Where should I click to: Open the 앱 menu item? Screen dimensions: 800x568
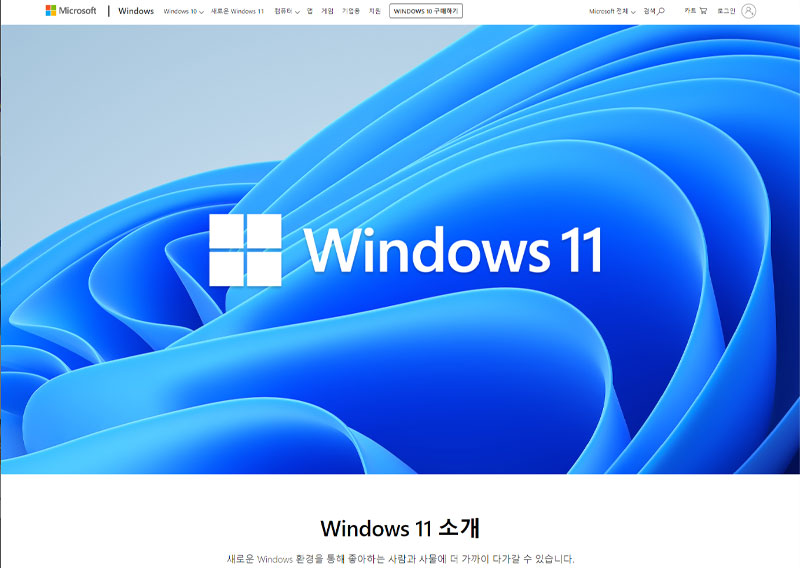click(310, 11)
